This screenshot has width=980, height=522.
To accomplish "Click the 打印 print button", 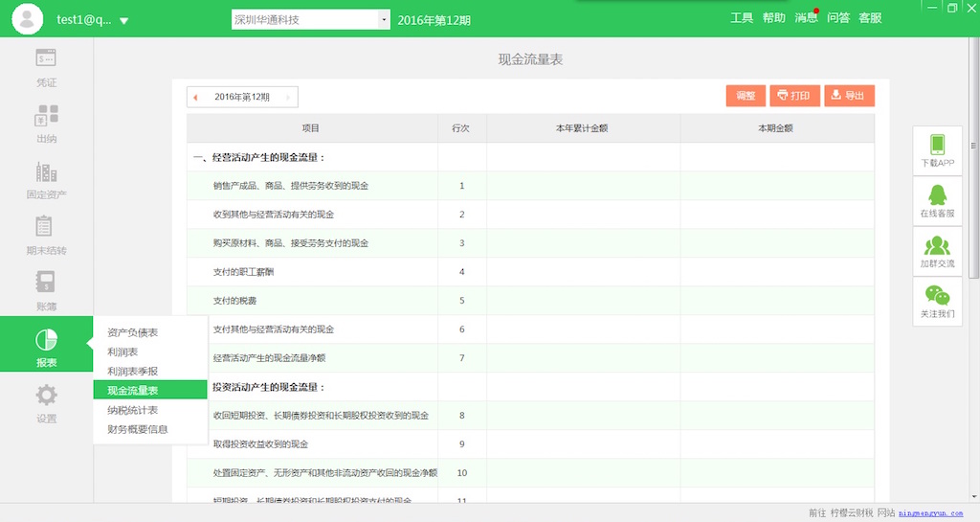I will point(794,96).
